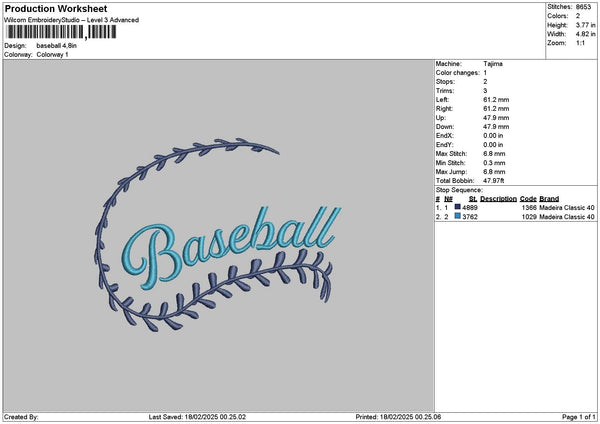This screenshot has height=424, width=600.
Task: Click the blue Baseball script lettering
Action: (228, 242)
